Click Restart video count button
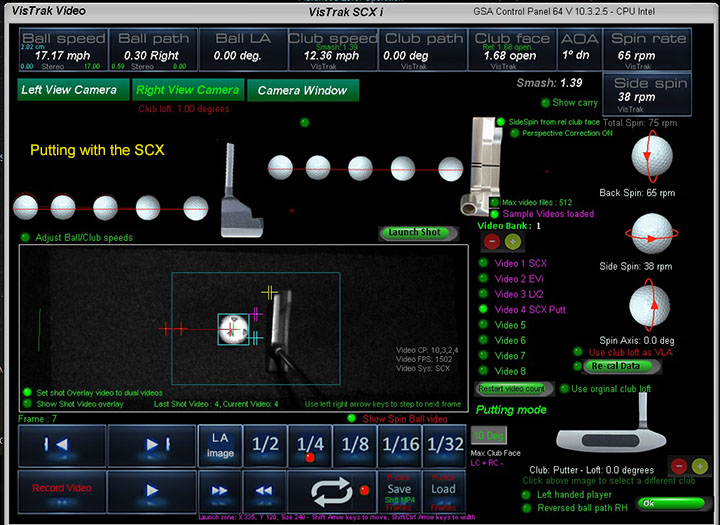Image resolution: width=720 pixels, height=525 pixels. [513, 389]
